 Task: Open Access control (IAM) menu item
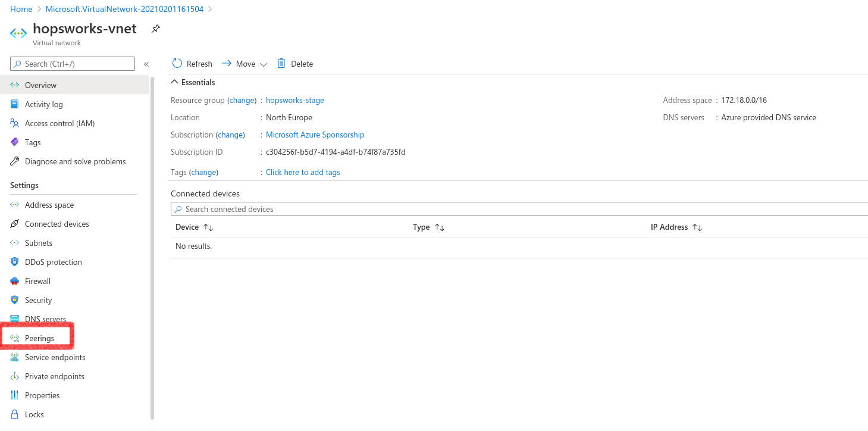[74, 123]
